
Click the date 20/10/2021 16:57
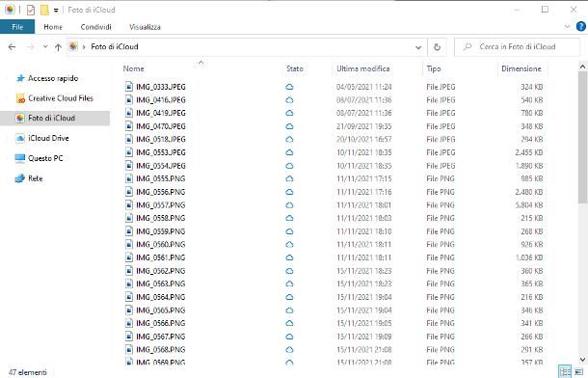[363, 139]
